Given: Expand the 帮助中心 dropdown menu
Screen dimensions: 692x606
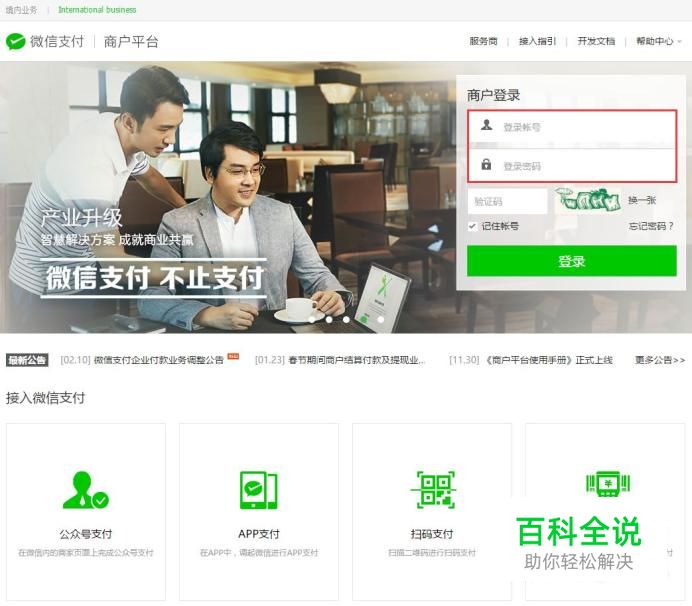Looking at the screenshot, I should pos(658,41).
